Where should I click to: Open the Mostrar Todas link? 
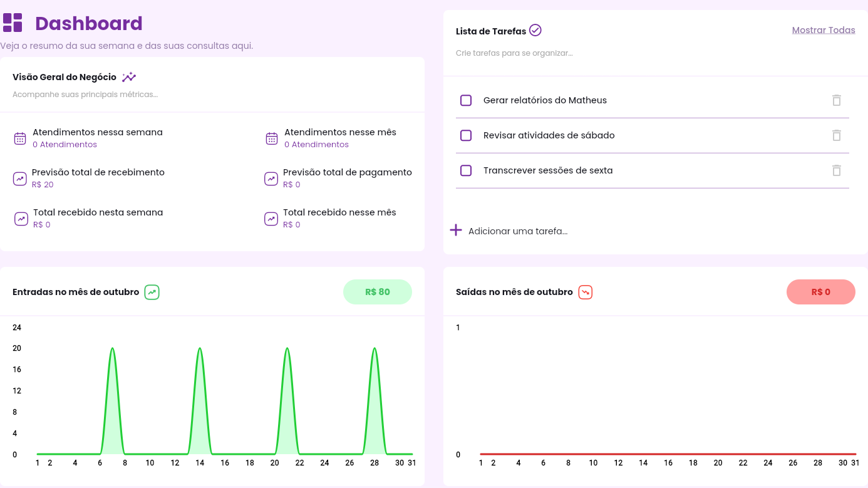pyautogui.click(x=823, y=30)
